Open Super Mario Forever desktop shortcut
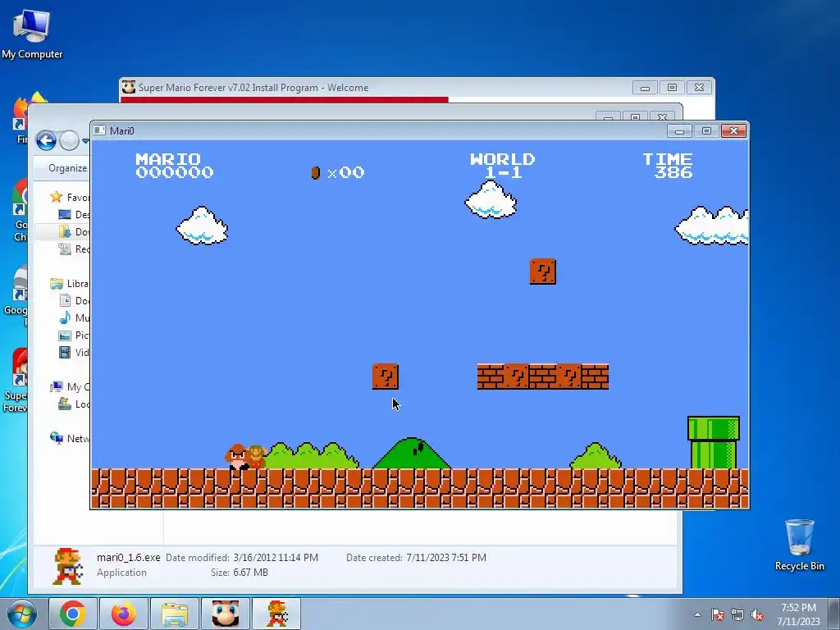840x630 pixels. point(15,381)
